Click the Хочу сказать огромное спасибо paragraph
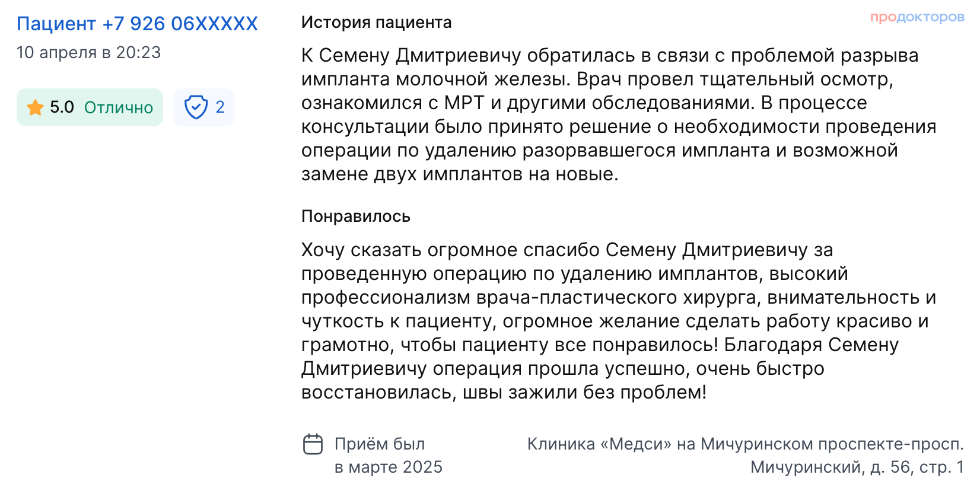 [x=619, y=321]
